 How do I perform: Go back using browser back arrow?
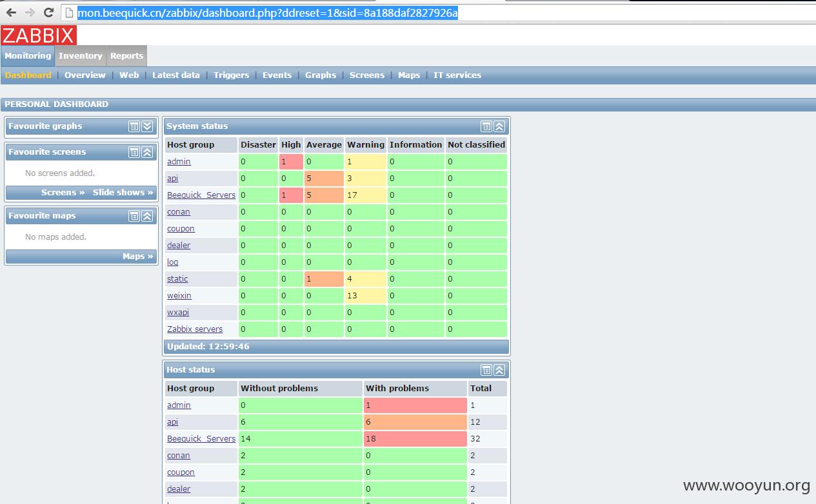(12, 12)
